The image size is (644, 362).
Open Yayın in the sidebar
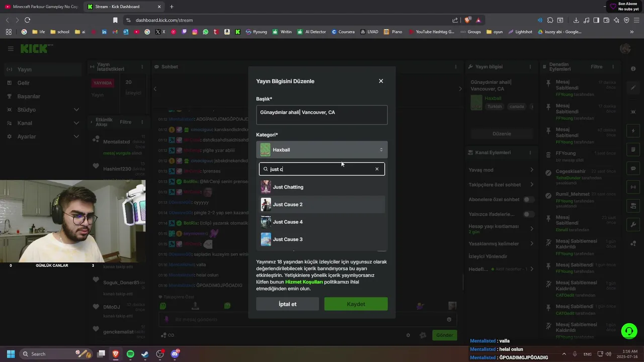pyautogui.click(x=43, y=69)
